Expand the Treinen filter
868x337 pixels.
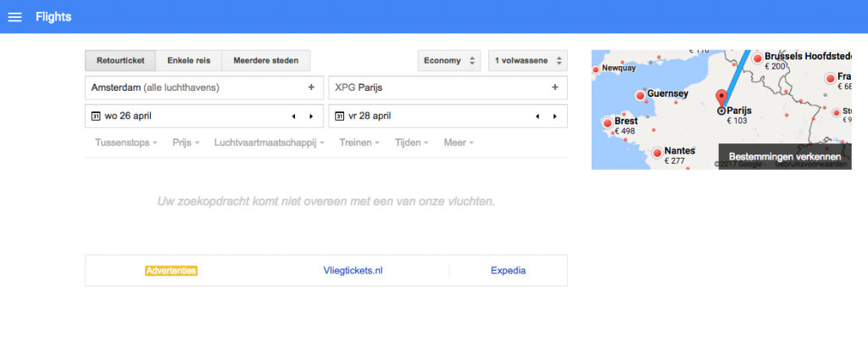(359, 143)
